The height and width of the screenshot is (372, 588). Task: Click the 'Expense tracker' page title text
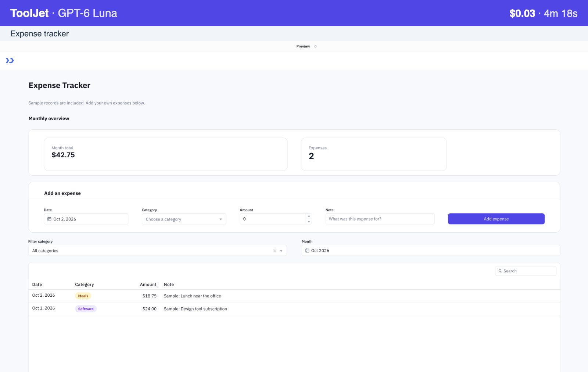coord(40,34)
